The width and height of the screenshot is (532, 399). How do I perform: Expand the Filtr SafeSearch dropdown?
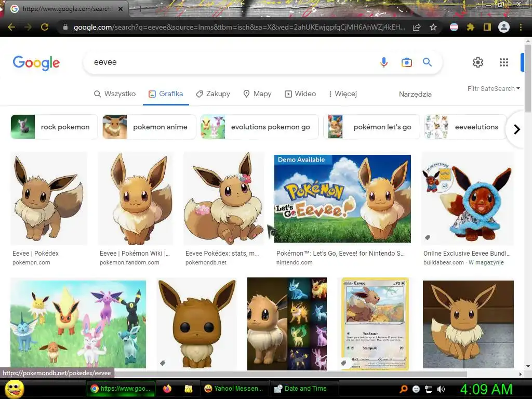click(x=494, y=88)
